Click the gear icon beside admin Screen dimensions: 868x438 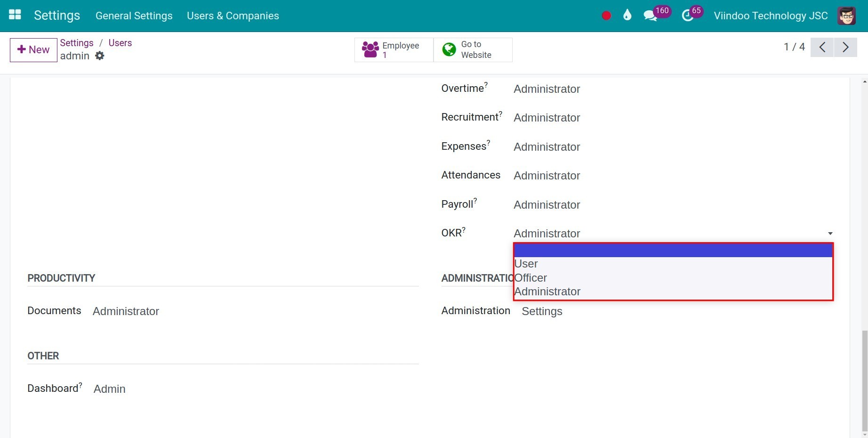pyautogui.click(x=99, y=56)
